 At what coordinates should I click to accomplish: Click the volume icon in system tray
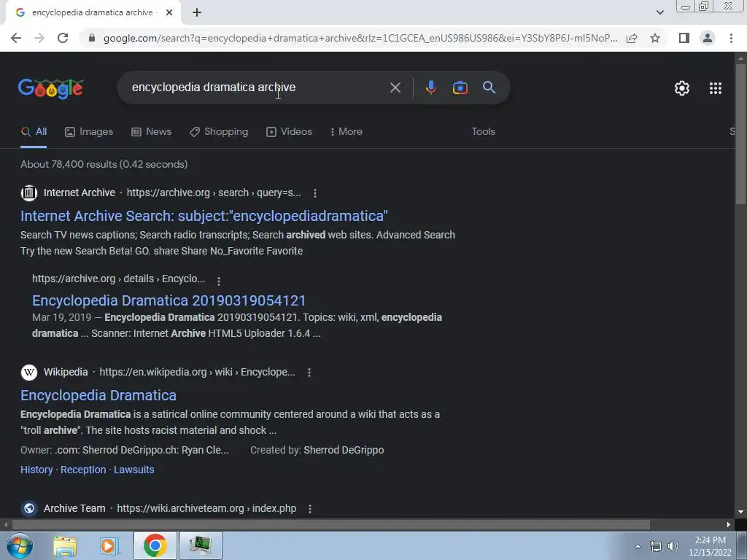[673, 546]
